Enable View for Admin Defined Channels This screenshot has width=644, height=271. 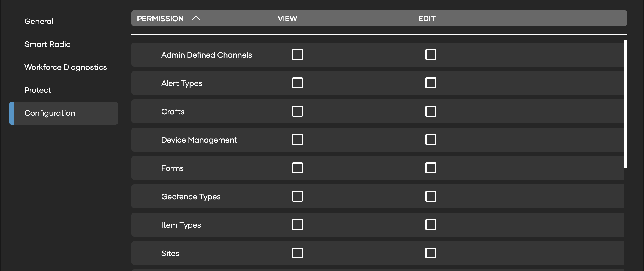pos(297,55)
